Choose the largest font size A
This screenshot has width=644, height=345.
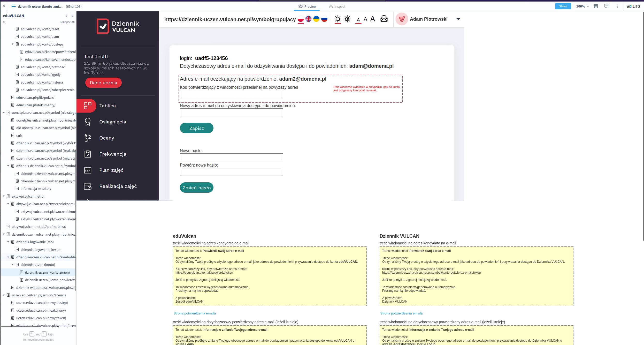(x=372, y=19)
